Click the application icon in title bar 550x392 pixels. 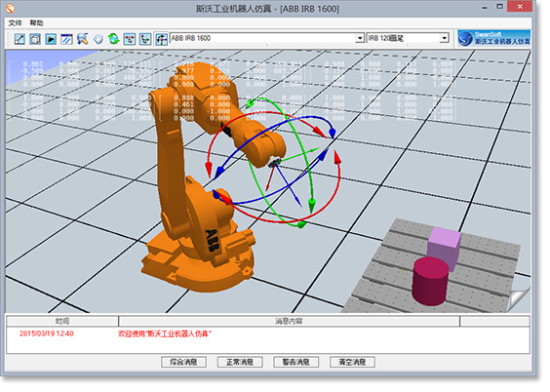10,8
